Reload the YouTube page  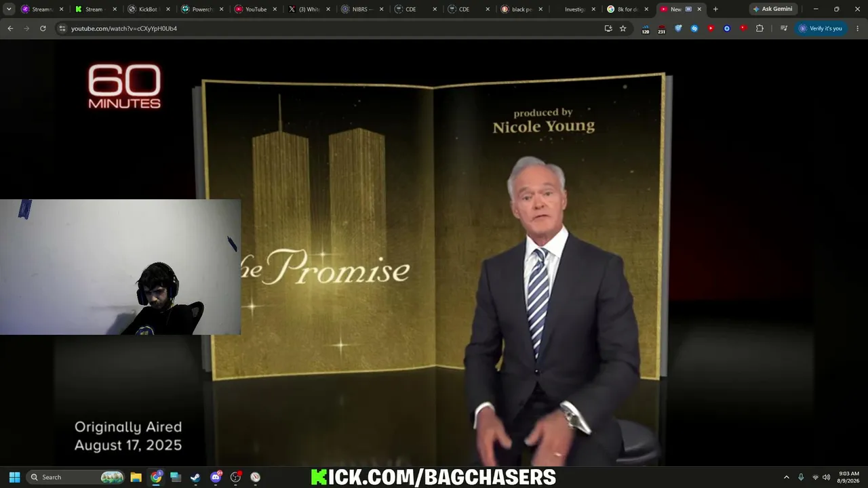click(x=43, y=28)
